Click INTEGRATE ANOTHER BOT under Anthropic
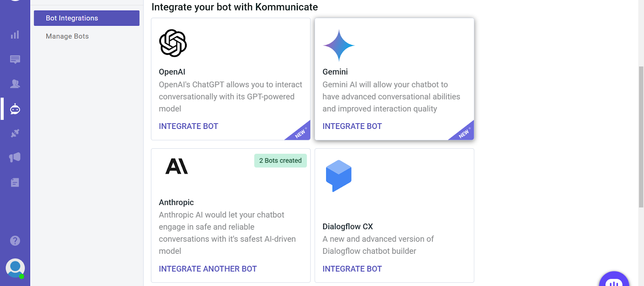The height and width of the screenshot is (286, 644). coord(208,269)
